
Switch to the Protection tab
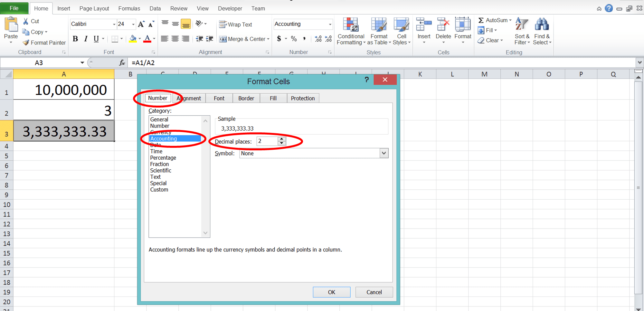pyautogui.click(x=303, y=98)
